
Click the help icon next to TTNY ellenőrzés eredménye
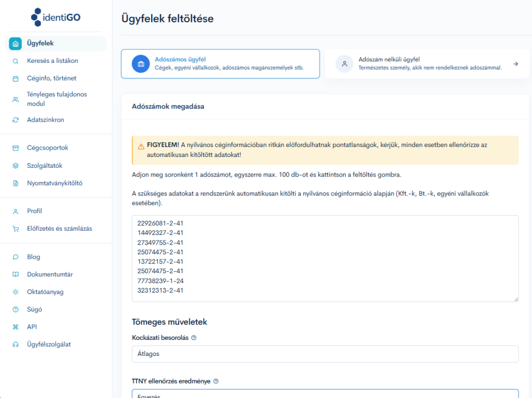[216, 381]
